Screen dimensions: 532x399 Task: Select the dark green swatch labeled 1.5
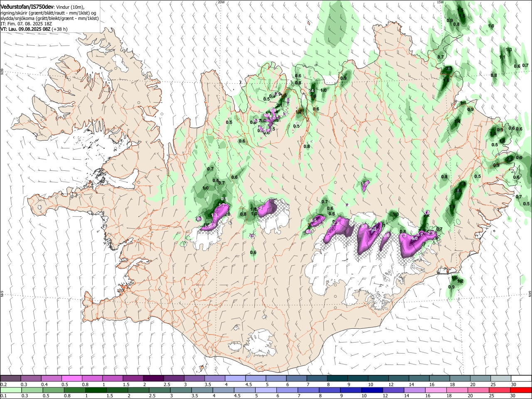click(117, 390)
